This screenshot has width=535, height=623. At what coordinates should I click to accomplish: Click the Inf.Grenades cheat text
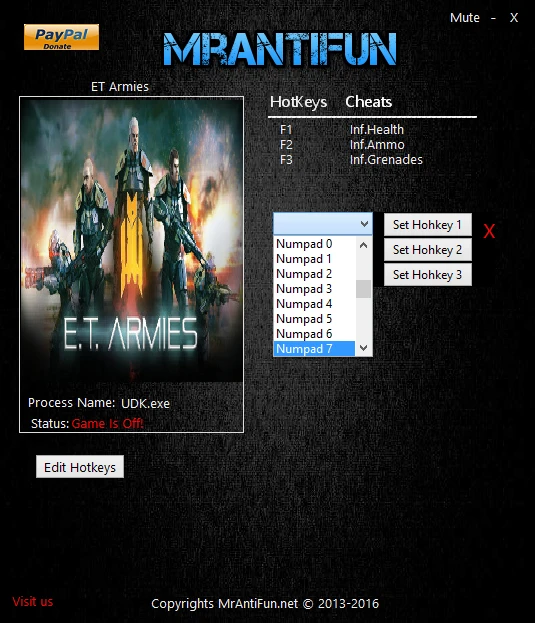(x=386, y=160)
